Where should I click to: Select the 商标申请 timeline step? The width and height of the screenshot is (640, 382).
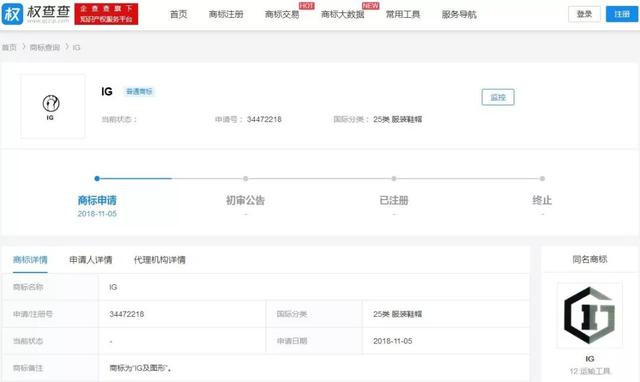pos(97,200)
